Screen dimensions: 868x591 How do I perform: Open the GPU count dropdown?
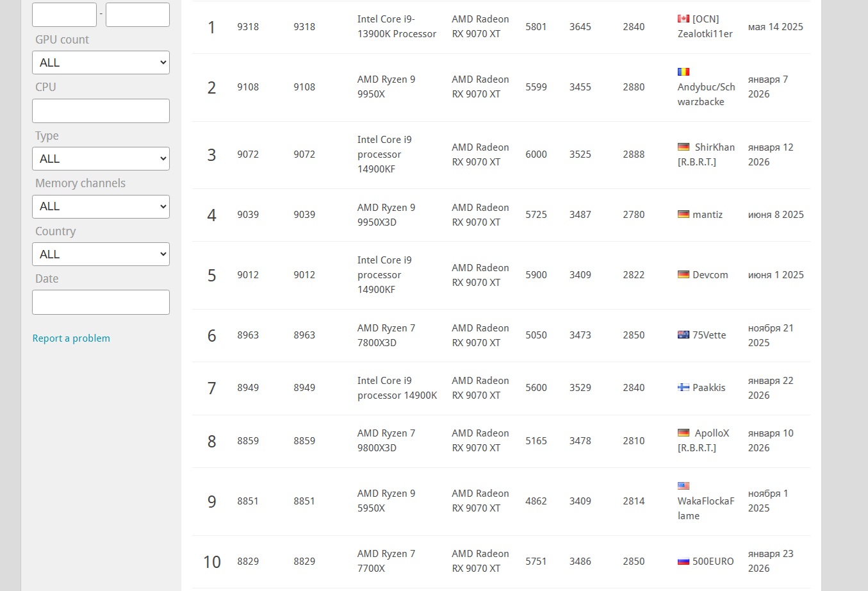coord(101,63)
